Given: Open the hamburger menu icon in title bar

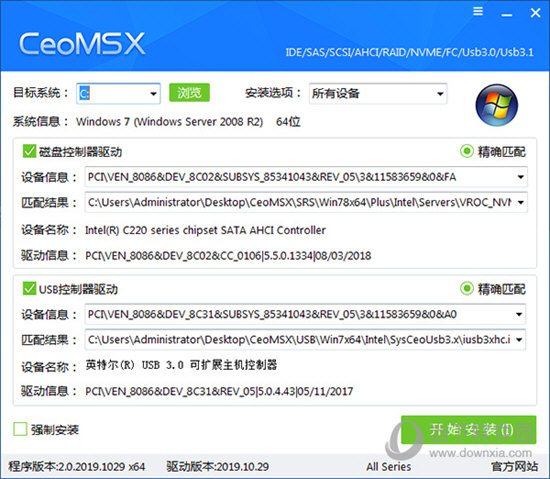Looking at the screenshot, I should tap(478, 11).
